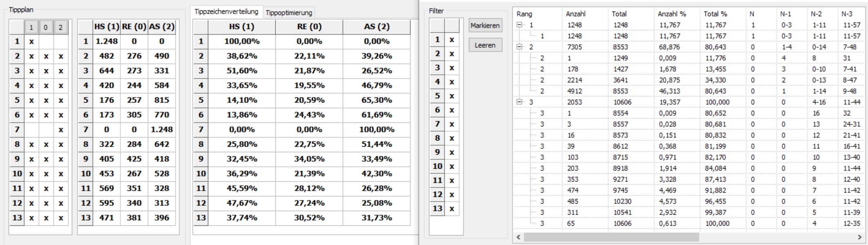The image size is (868, 245).
Task: Toggle the filter x mark for row 13
Action: point(451,208)
